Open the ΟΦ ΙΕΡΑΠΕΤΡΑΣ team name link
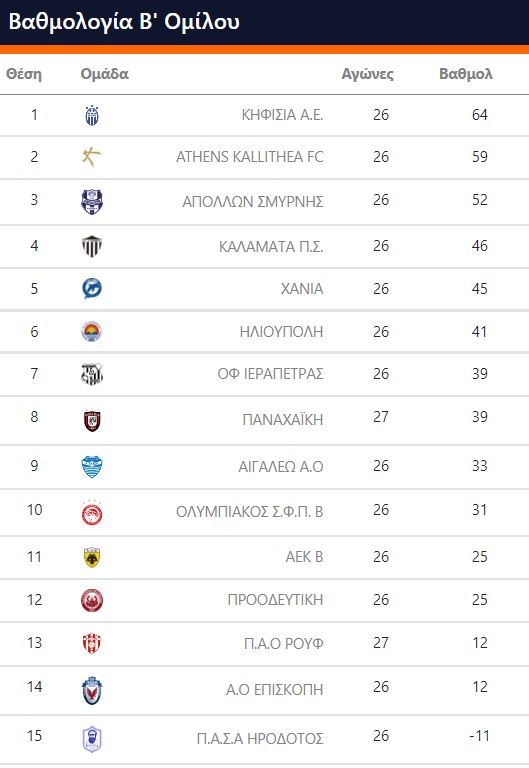529x768 pixels. (x=270, y=374)
